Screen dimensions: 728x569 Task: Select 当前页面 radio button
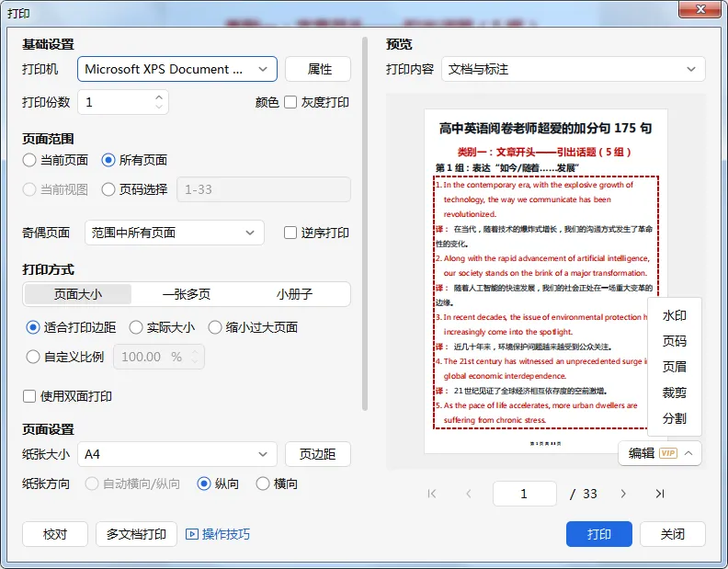(29, 160)
